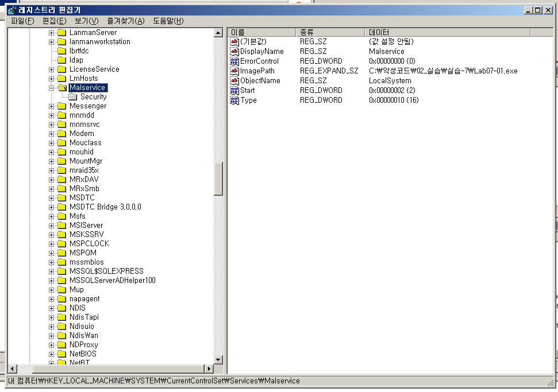Open the 보기(V) menu
558x392 pixels.
86,21
